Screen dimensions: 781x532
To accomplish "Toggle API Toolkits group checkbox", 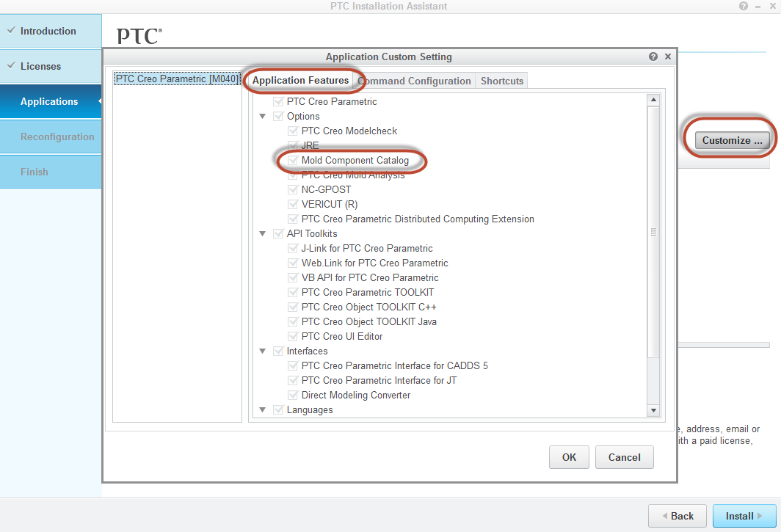I will [x=278, y=233].
